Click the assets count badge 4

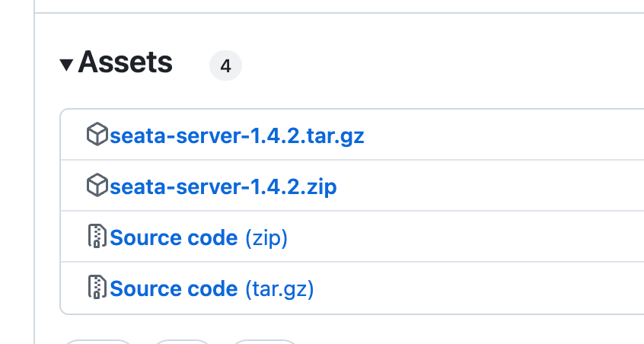[225, 65]
